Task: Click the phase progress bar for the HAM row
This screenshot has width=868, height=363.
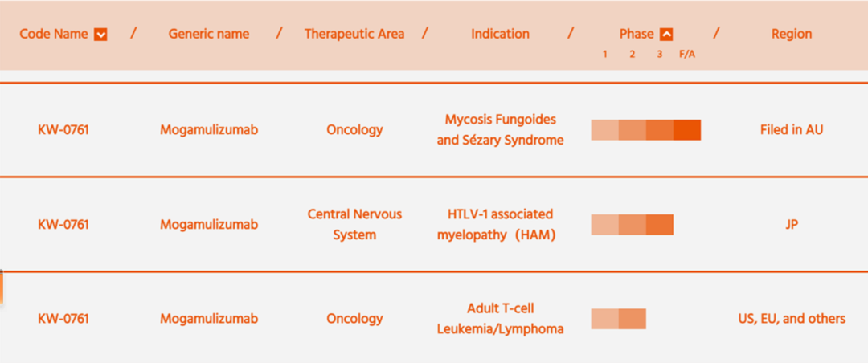Action: pos(633,224)
